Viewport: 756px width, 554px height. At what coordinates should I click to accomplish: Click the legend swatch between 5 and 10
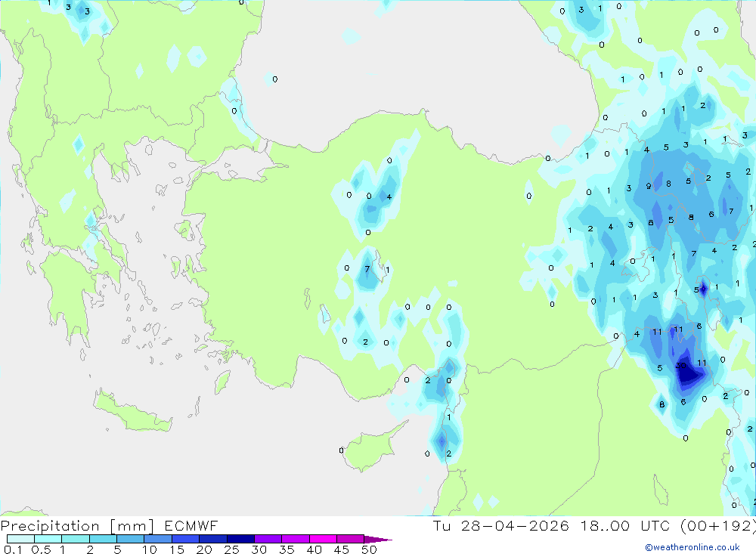pos(130,539)
